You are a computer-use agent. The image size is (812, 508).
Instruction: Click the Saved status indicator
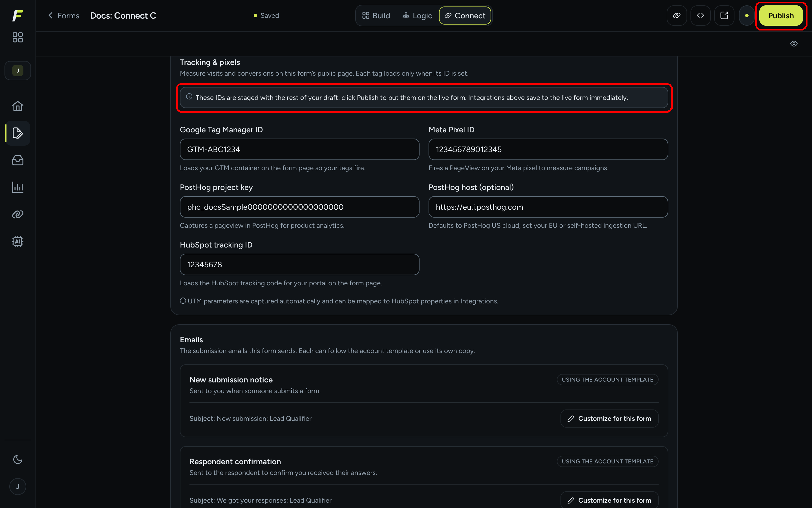[266, 16]
